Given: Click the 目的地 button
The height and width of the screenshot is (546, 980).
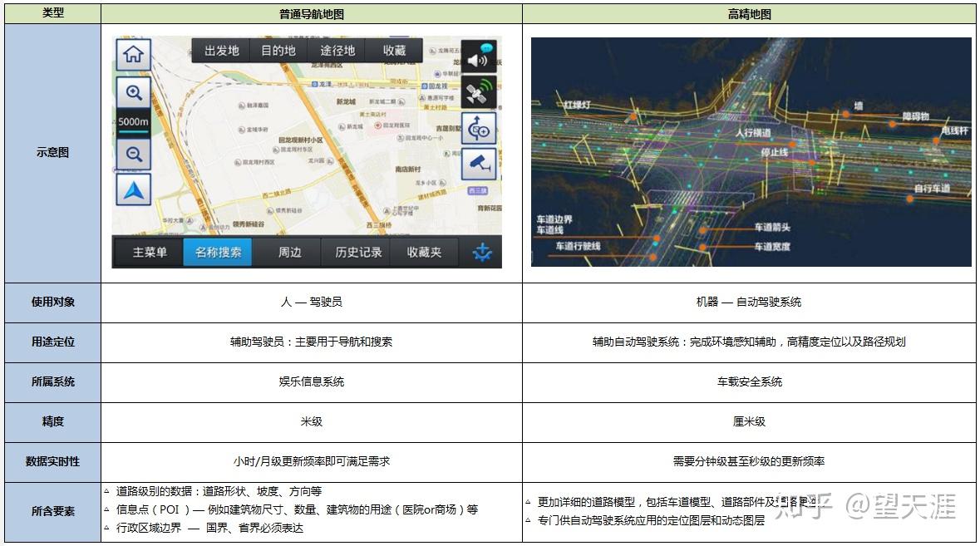Looking at the screenshot, I should tap(280, 50).
